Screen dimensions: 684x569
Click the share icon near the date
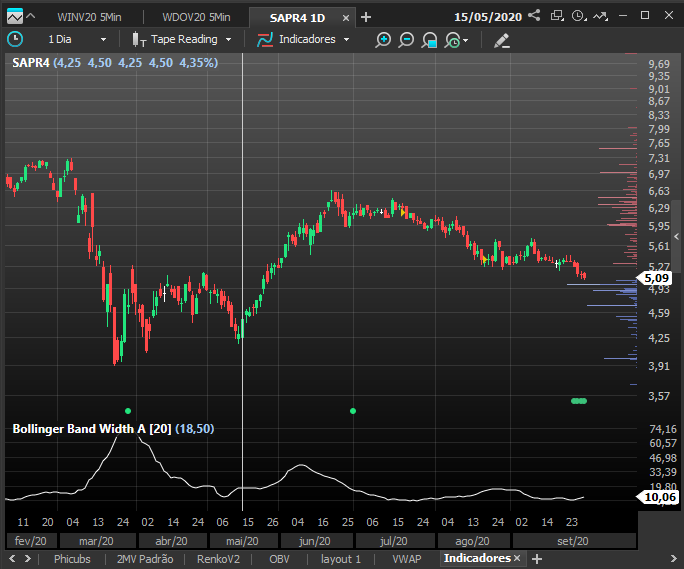[x=534, y=16]
